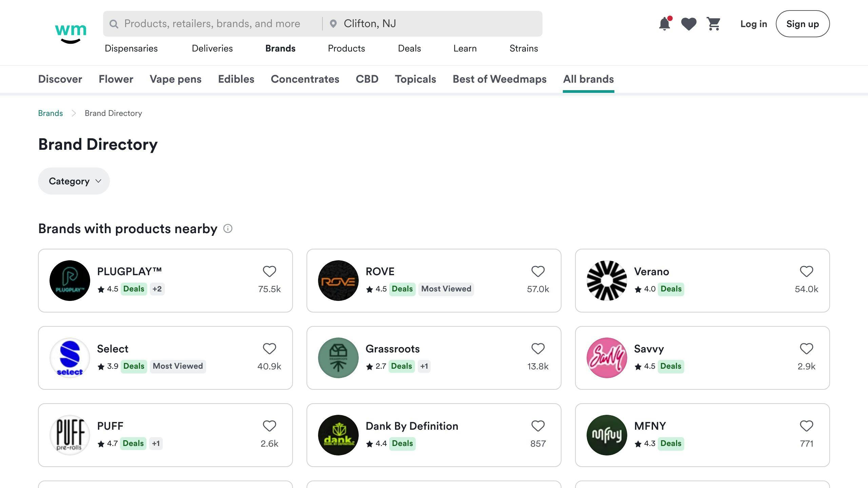Open favorites heart in header
868x488 pixels.
coord(689,24)
